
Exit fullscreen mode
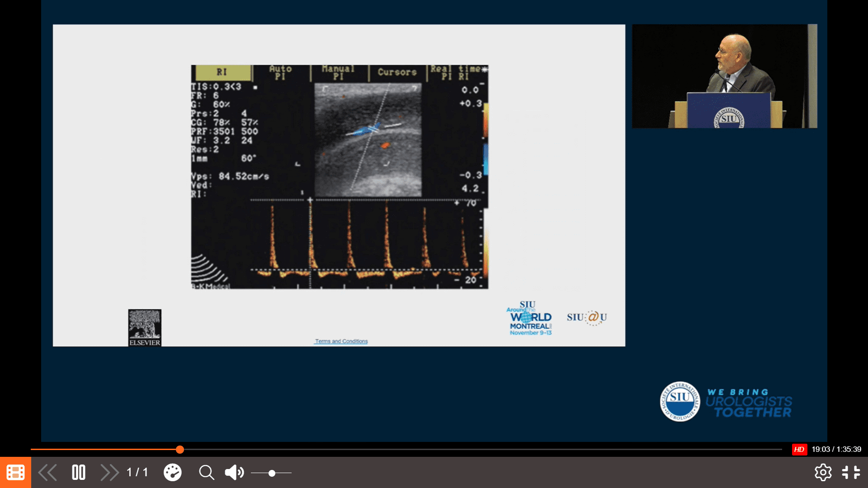coord(851,473)
